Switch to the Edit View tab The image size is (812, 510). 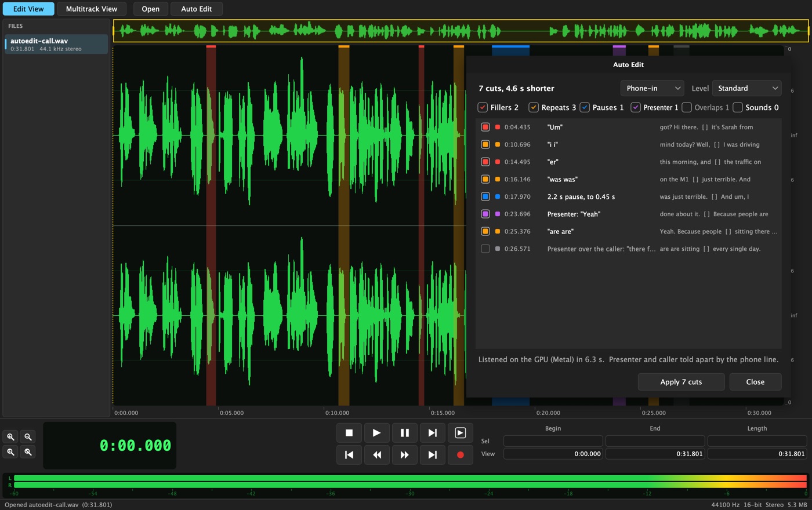(x=28, y=9)
